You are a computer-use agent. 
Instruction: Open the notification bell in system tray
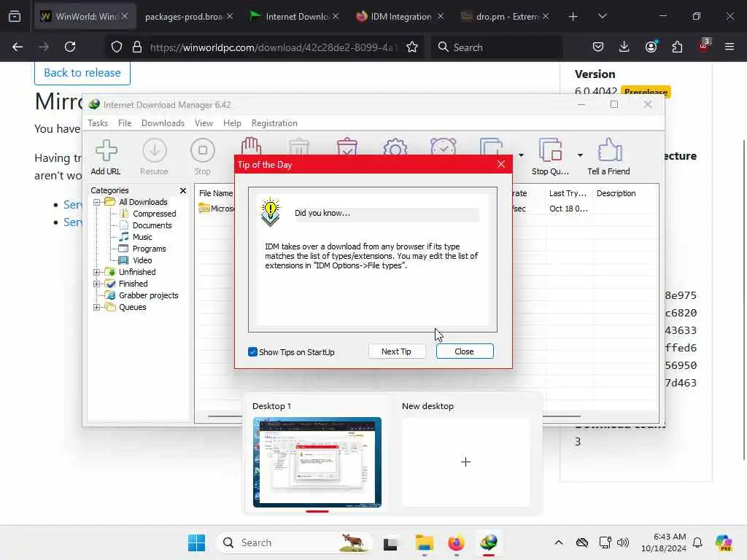pyautogui.click(x=697, y=542)
